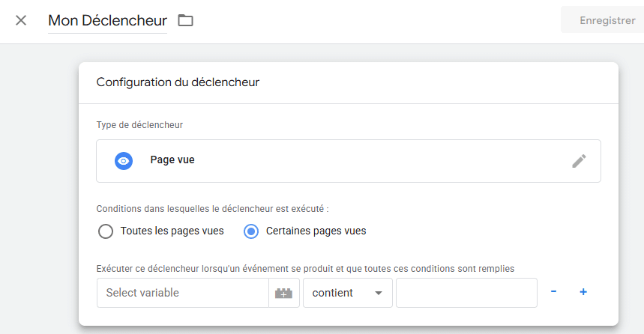
Task: Open the 'Select variable' dropdown field
Action: pos(182,293)
